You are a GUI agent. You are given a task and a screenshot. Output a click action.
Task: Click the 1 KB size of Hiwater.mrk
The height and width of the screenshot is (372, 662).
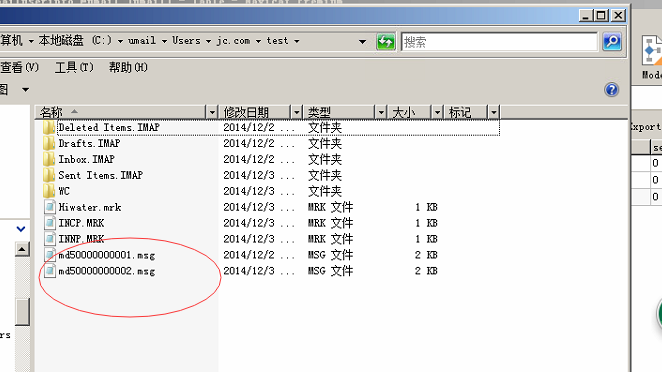[x=426, y=207]
